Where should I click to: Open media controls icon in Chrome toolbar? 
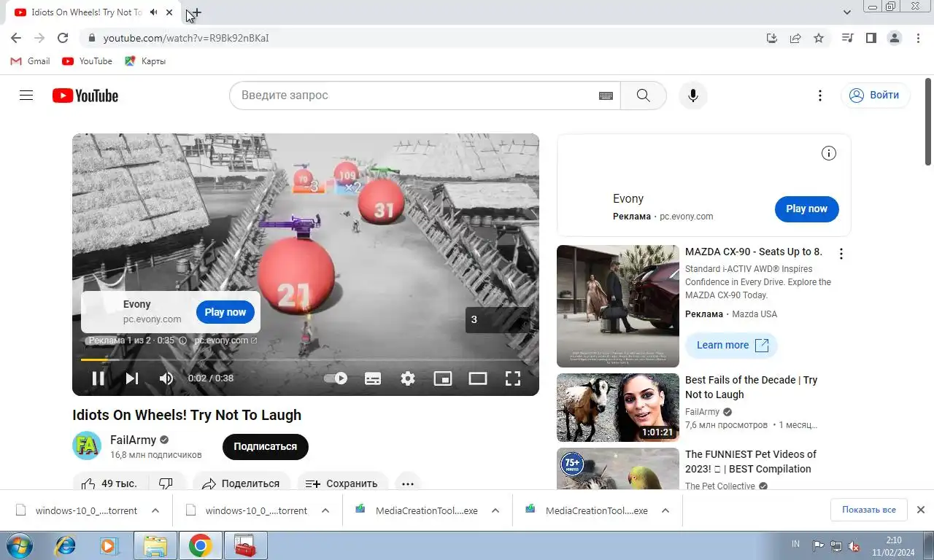coord(847,38)
